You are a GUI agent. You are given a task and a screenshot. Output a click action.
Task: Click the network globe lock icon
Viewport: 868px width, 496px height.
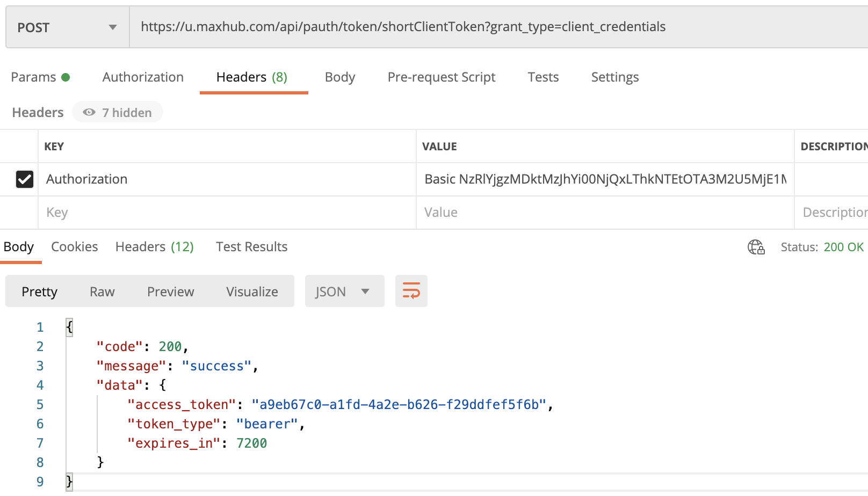pos(756,247)
